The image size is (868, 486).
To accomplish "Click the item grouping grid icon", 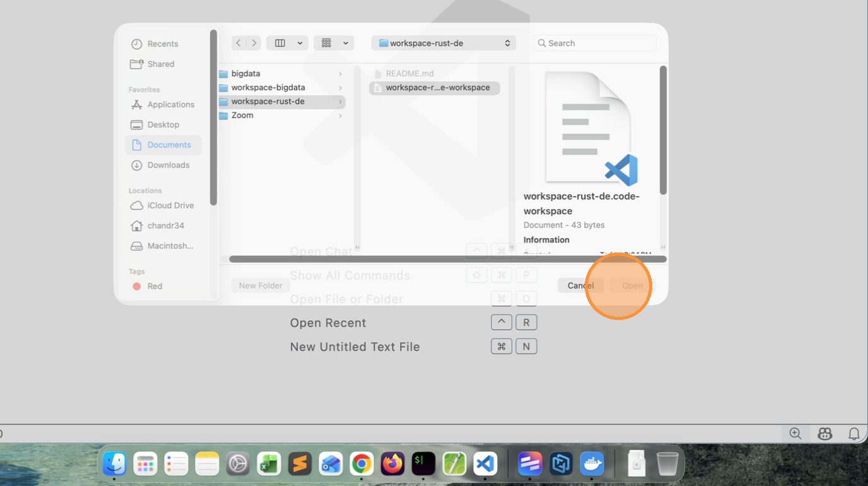I will coord(326,43).
